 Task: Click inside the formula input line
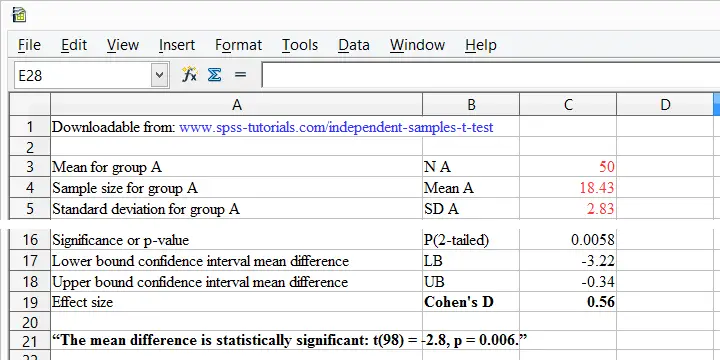490,75
